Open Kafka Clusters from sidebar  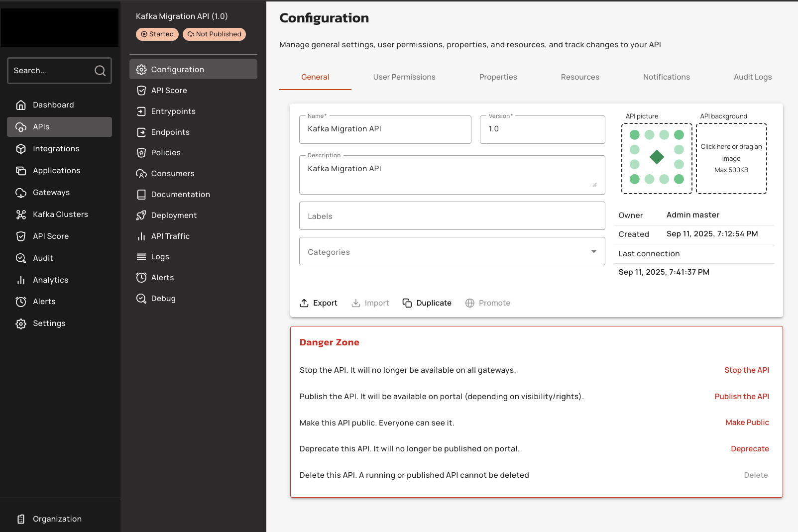(x=60, y=214)
